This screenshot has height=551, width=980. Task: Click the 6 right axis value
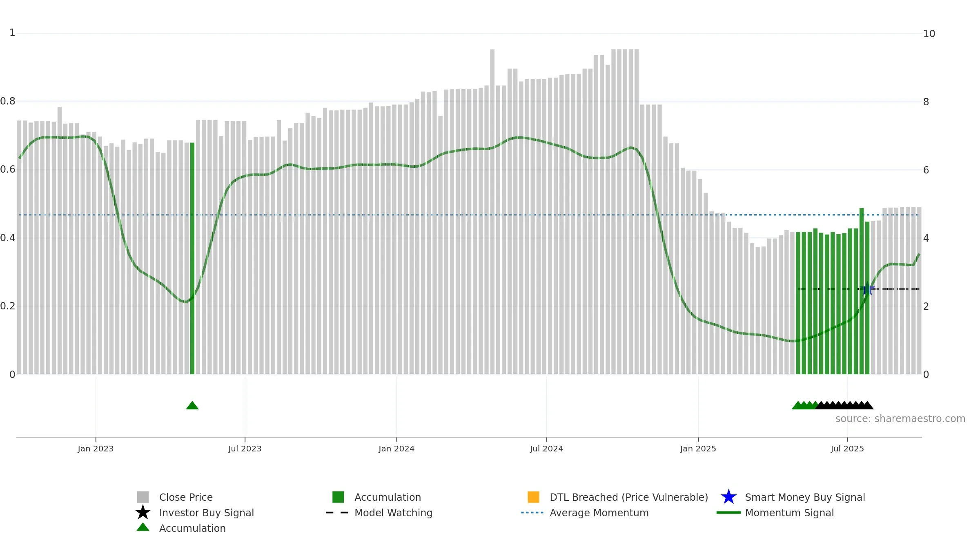point(926,170)
